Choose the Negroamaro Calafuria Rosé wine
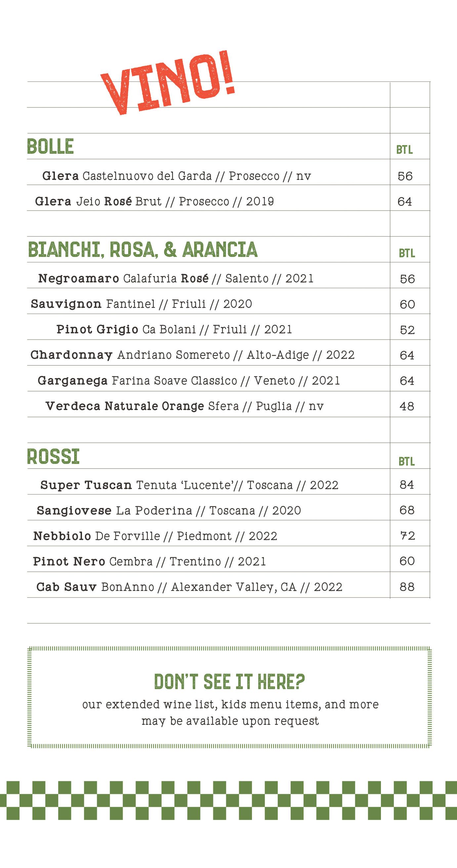 tap(176, 279)
